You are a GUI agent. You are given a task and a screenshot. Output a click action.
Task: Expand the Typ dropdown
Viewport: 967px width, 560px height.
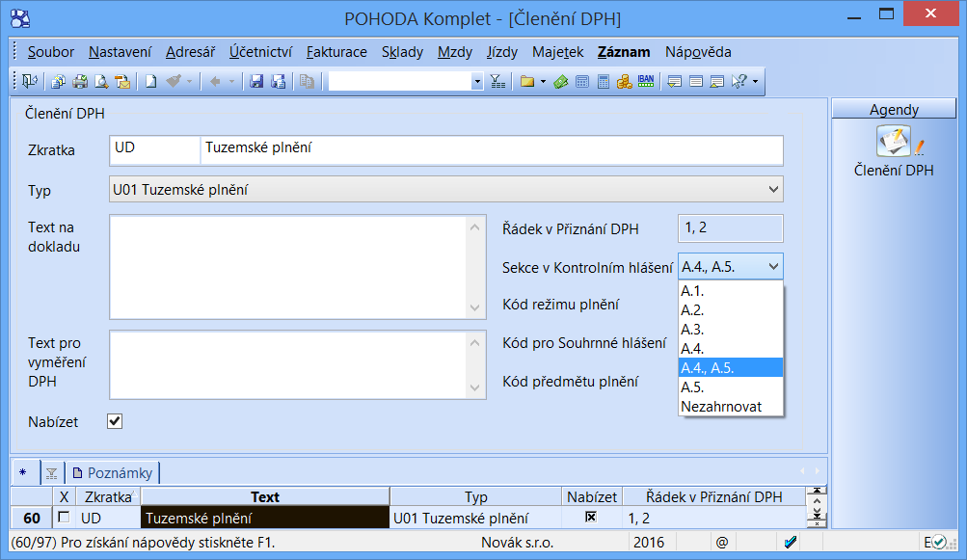click(x=771, y=190)
